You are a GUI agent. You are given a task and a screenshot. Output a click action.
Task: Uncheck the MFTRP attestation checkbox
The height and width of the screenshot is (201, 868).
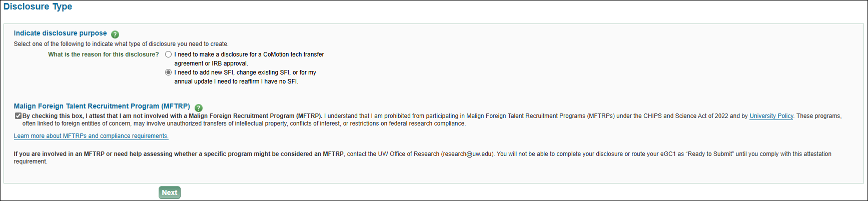coord(18,116)
